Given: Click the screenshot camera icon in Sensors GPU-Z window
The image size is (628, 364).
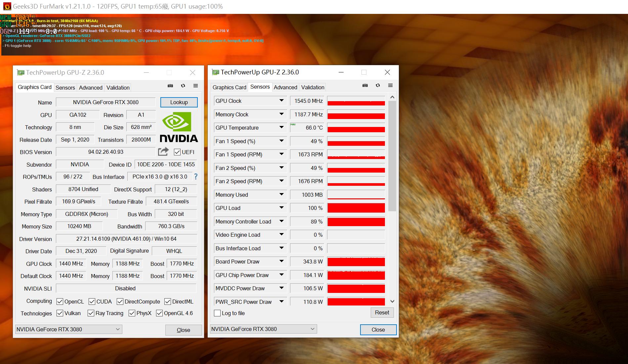Looking at the screenshot, I should pos(365,85).
